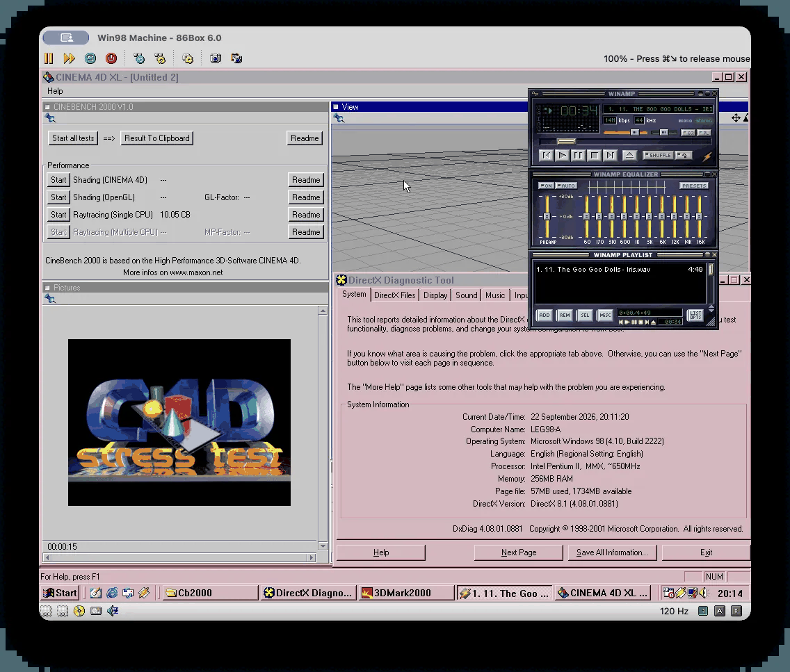Click Winamp previous track button
The image size is (790, 672).
pyautogui.click(x=546, y=156)
